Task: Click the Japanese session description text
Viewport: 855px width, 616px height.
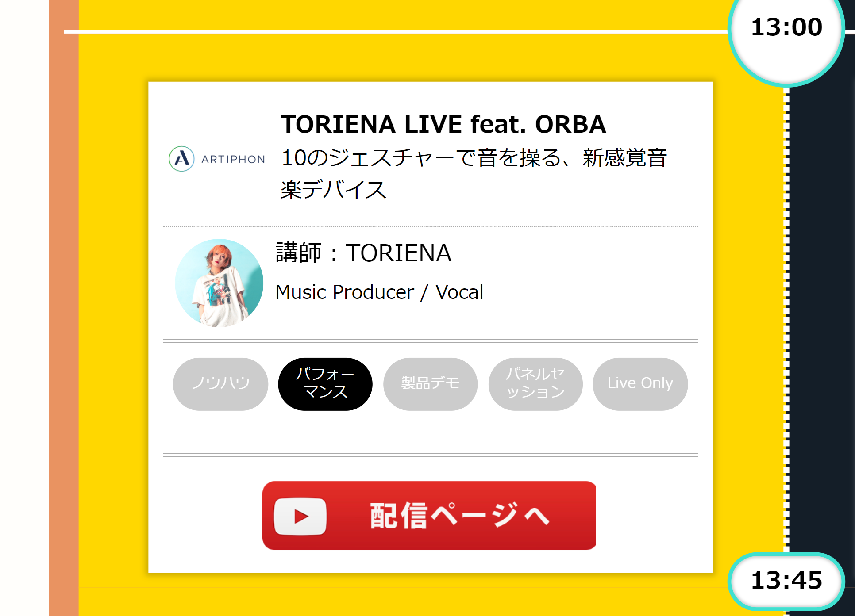Action: pos(474,174)
